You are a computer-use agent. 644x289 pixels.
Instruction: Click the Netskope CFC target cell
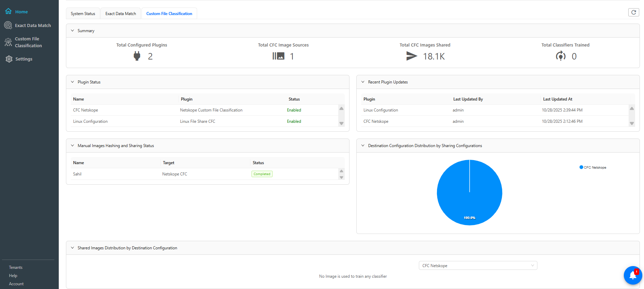click(175, 174)
